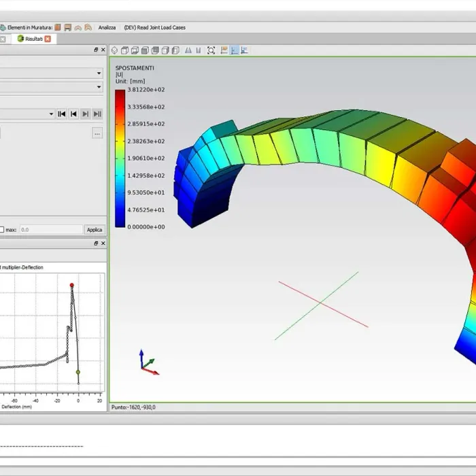
Task: Click the zoom fit view icon
Action: tap(211, 50)
